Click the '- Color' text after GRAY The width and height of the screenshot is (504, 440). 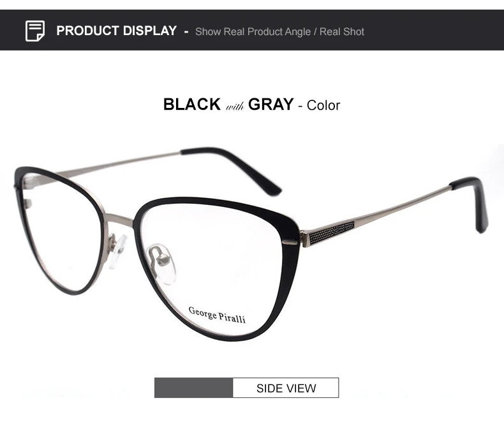(319, 105)
